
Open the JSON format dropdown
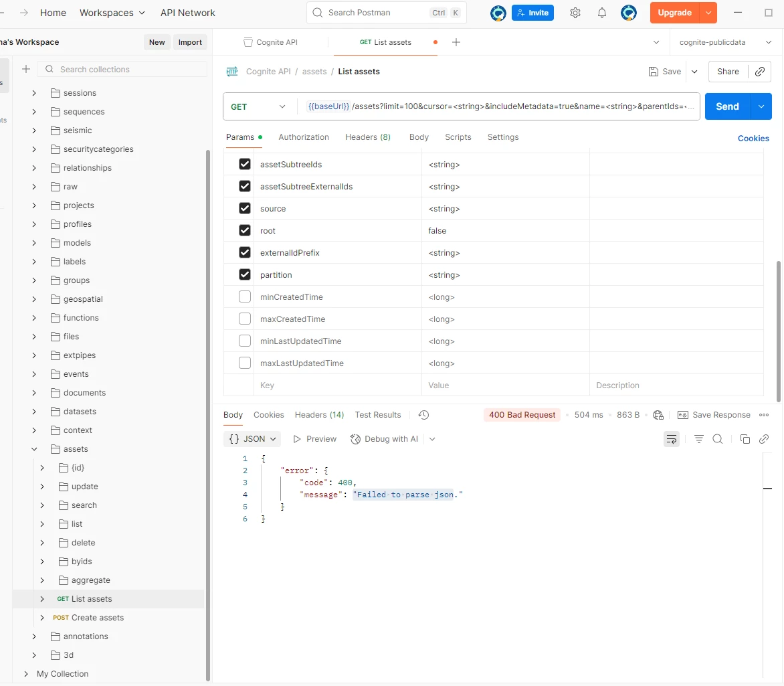(252, 439)
